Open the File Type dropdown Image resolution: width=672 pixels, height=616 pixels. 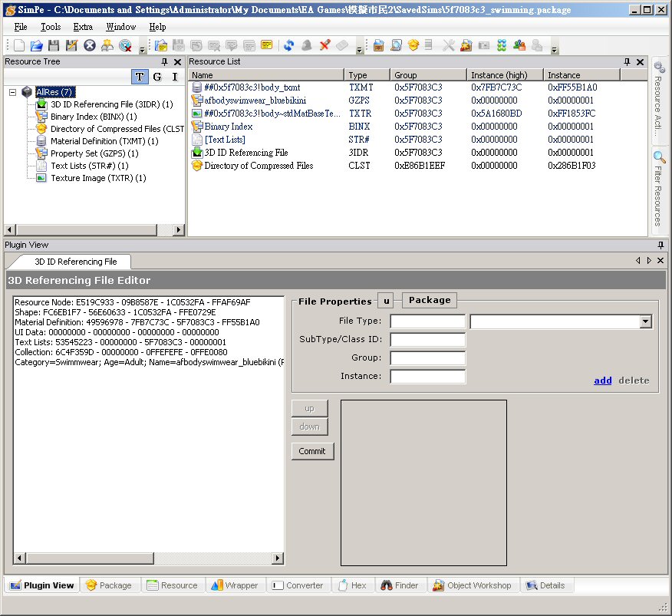pyautogui.click(x=645, y=322)
